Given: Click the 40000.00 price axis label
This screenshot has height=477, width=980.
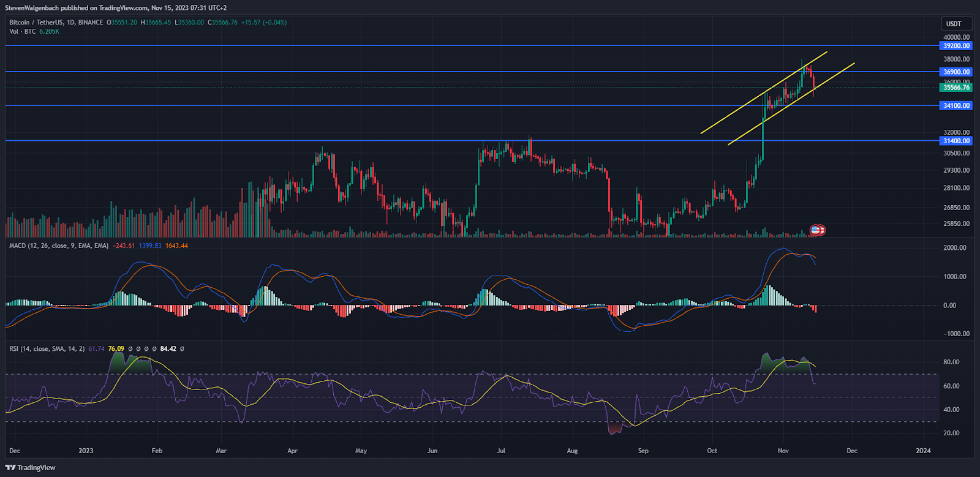Looking at the screenshot, I should (956, 37).
